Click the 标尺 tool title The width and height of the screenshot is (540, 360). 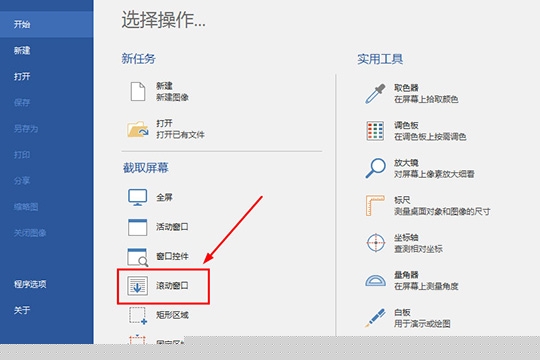pos(402,200)
